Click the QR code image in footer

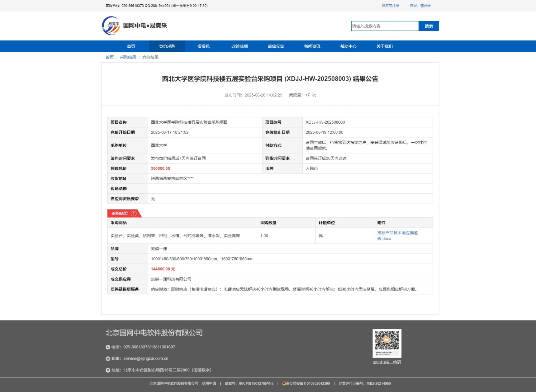387,343
